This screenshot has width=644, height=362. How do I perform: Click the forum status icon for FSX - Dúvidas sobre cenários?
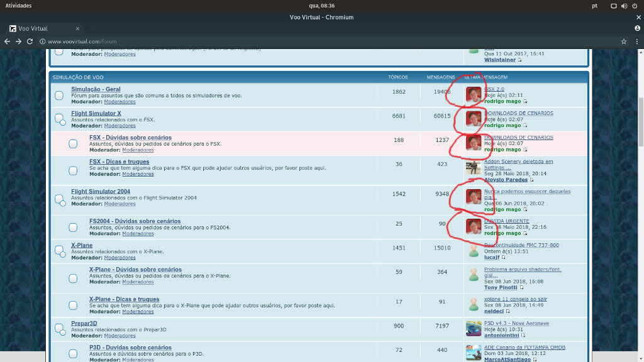point(73,144)
